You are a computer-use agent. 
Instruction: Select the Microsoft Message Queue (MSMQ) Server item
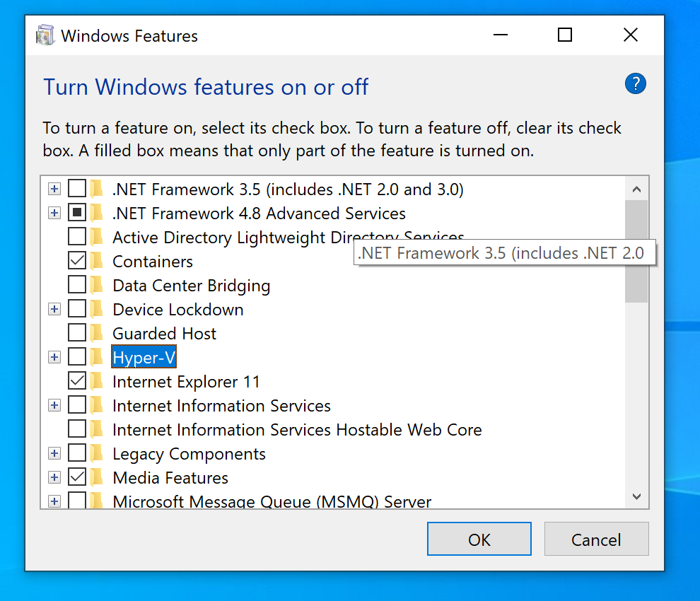pos(272,501)
